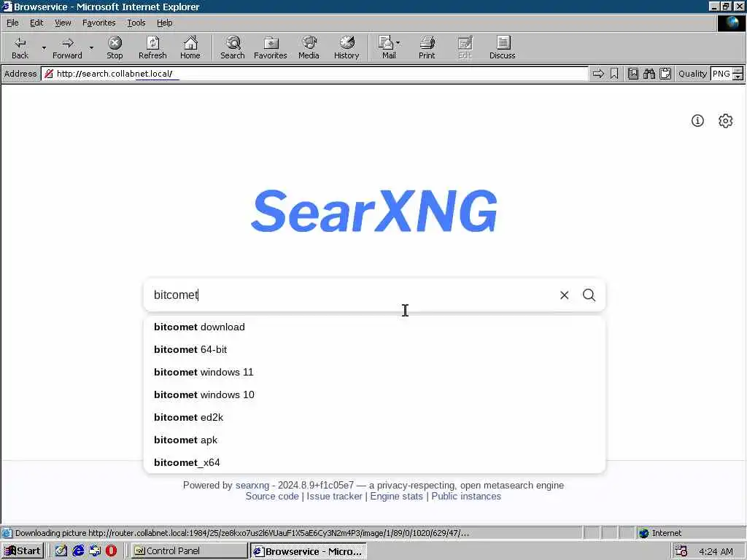
Task: Open the Windows Start menu
Action: click(x=23, y=551)
